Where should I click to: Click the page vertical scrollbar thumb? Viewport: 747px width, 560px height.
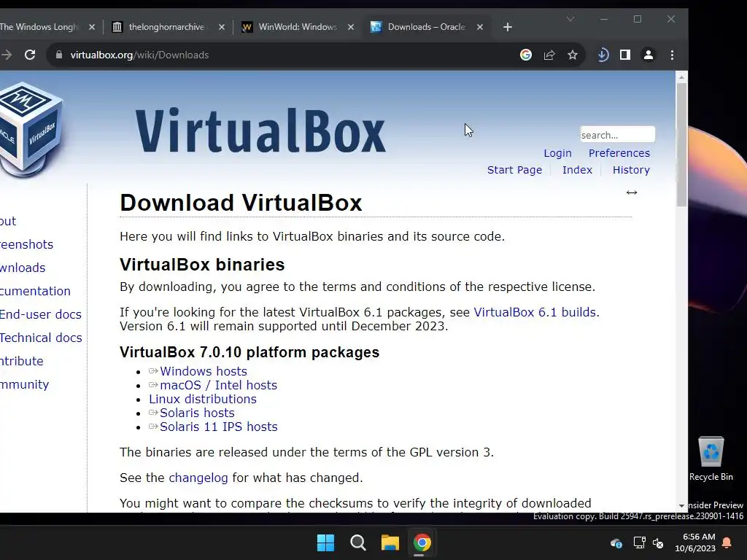[x=682, y=144]
